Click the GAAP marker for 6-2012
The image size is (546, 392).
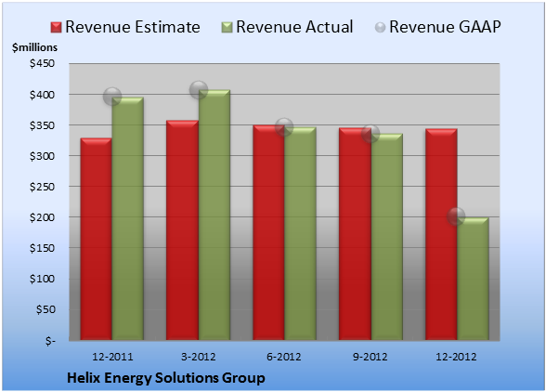tap(284, 127)
